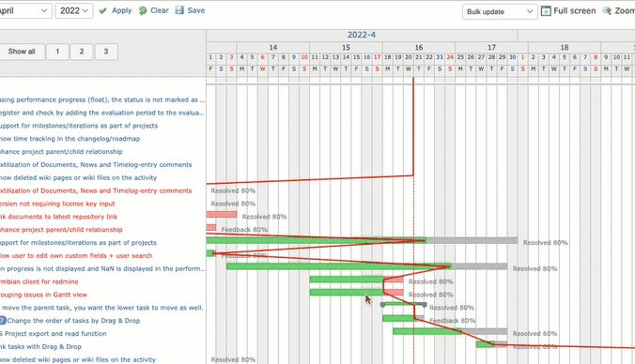
Task: Click green progress bar for Lembian client task
Action: pyautogui.click(x=347, y=280)
